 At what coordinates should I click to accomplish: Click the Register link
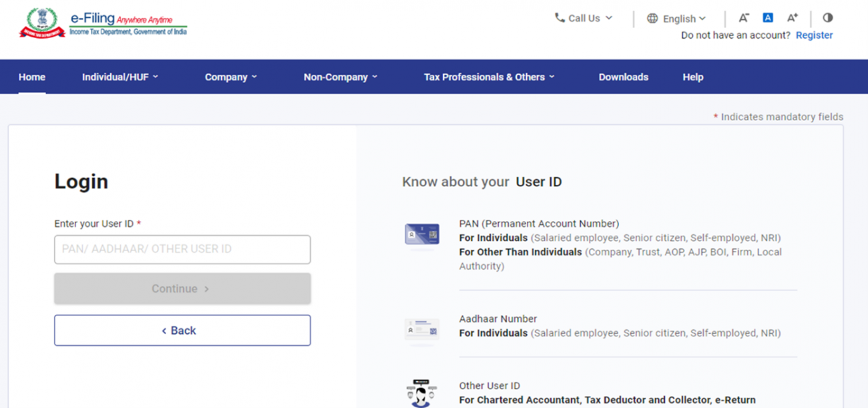[814, 35]
